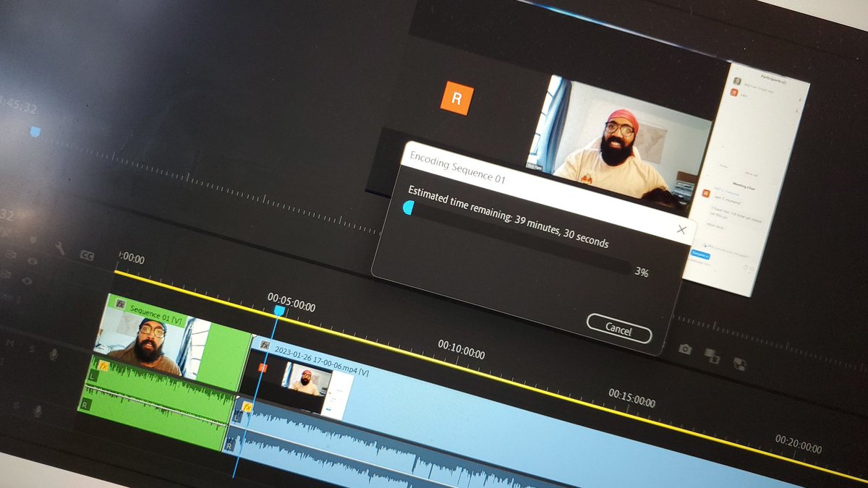Viewport: 868px width, 488px height.
Task: Click the rightmost monitor button after the camera
Action: click(x=739, y=364)
